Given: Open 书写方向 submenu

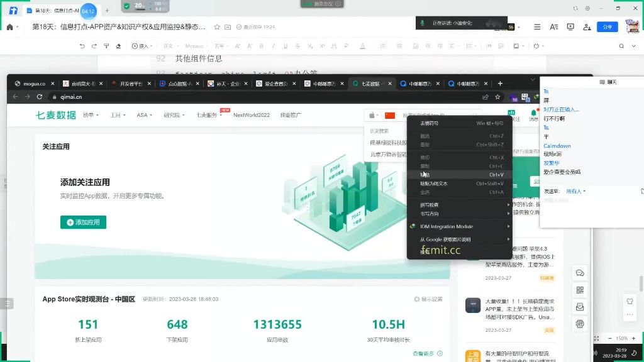Looking at the screenshot, I should coord(460,214).
